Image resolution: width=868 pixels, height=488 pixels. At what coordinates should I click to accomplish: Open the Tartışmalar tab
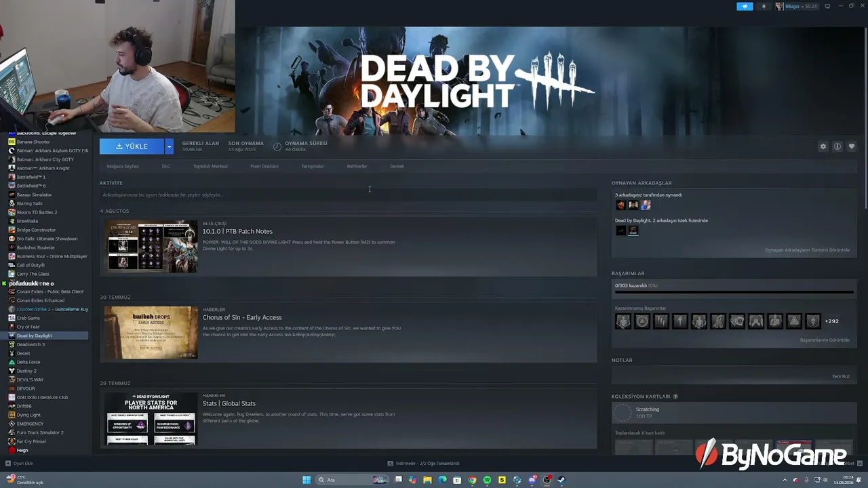tap(313, 166)
